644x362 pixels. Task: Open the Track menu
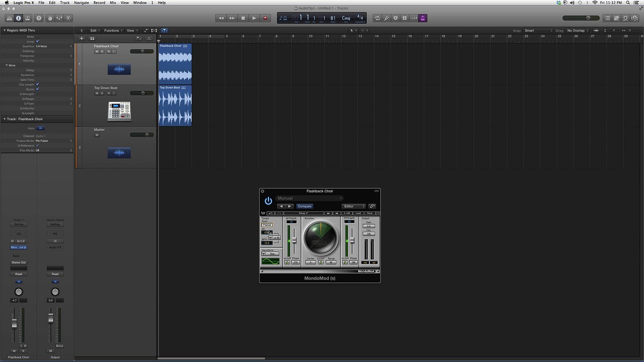(65, 3)
